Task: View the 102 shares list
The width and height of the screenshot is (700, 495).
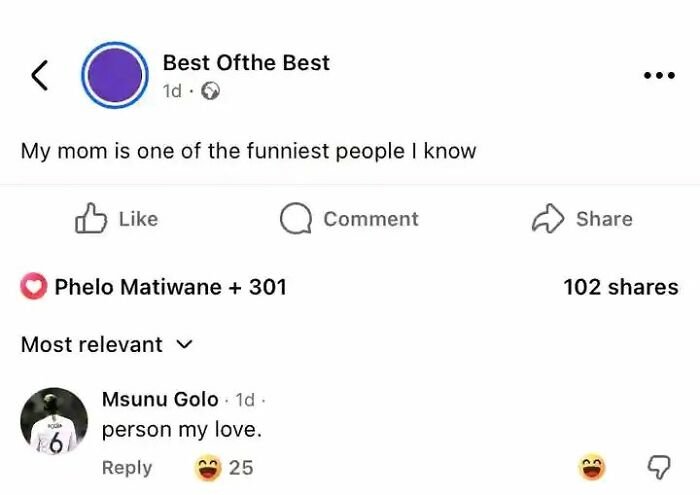Action: (x=620, y=287)
